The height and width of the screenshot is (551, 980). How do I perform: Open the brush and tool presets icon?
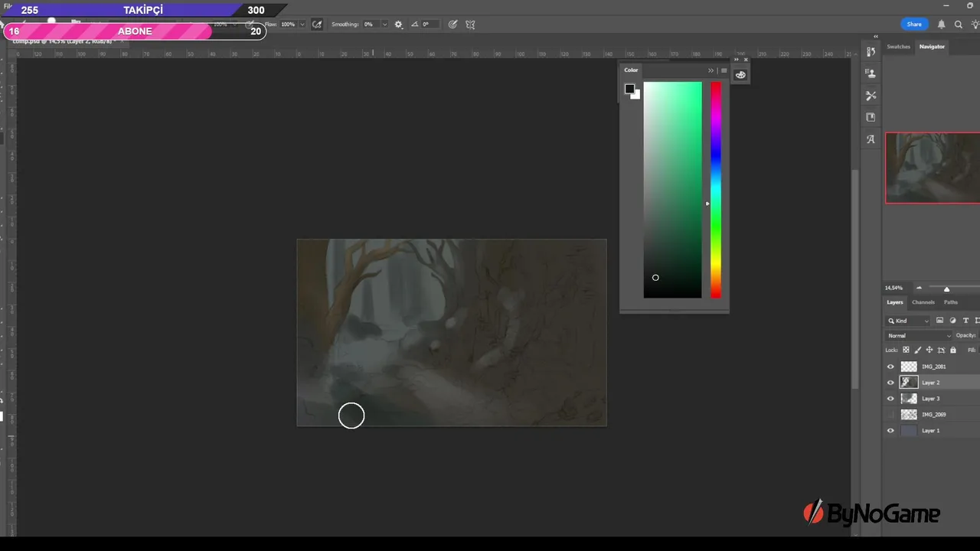tap(871, 96)
